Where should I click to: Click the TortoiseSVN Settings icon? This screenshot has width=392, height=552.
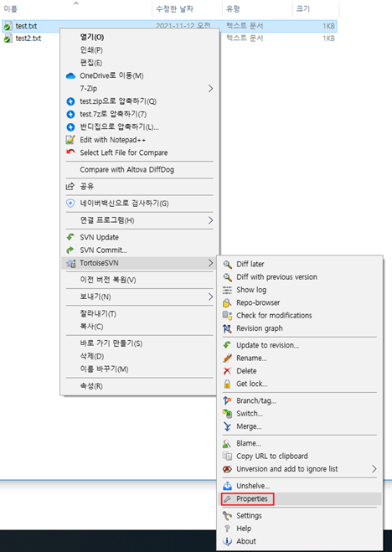(x=227, y=516)
